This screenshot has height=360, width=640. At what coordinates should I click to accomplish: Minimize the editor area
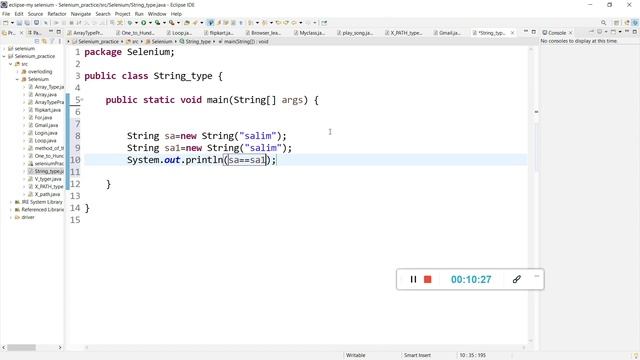(526, 32)
